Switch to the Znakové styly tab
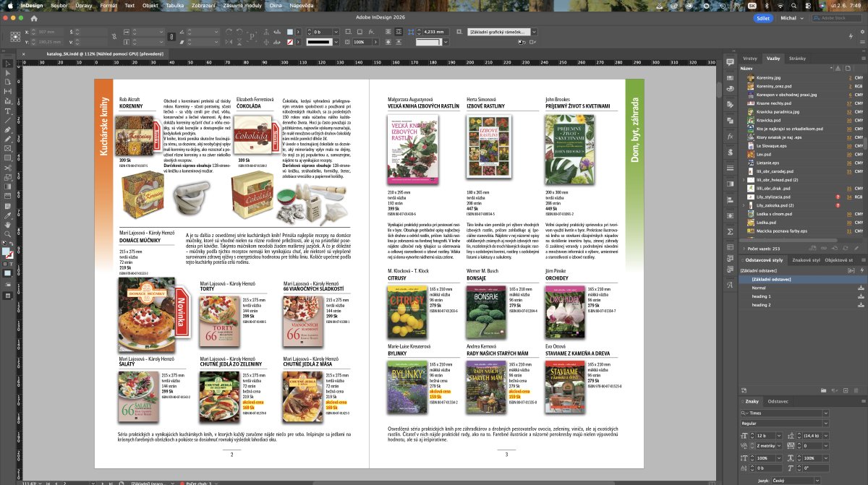Viewport: 868px width, 485px height. (805, 259)
